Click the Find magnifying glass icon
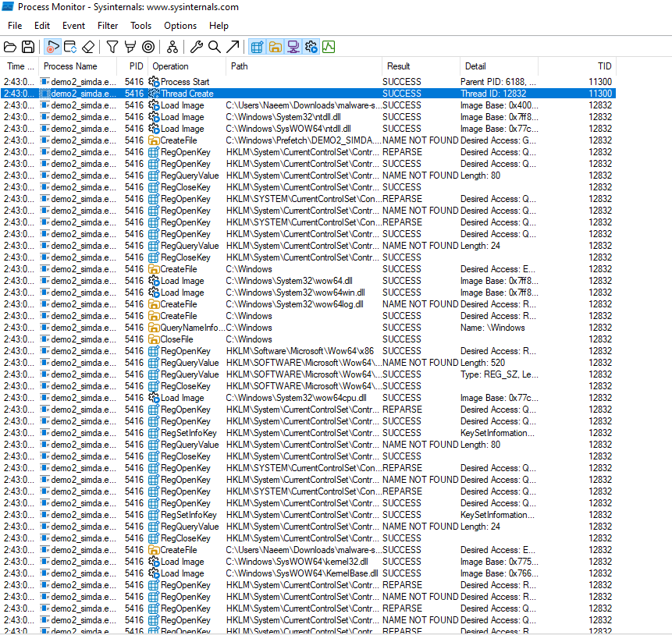Screen dimensions: 672x635 click(215, 47)
